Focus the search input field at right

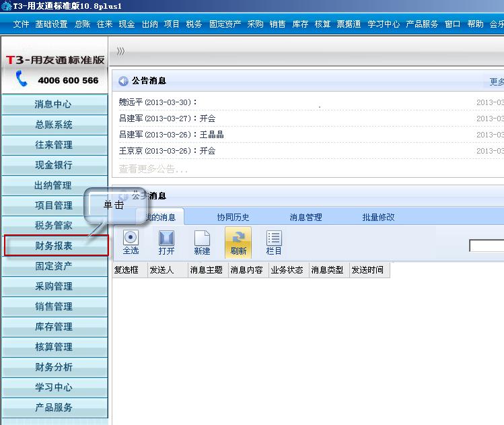[487, 246]
